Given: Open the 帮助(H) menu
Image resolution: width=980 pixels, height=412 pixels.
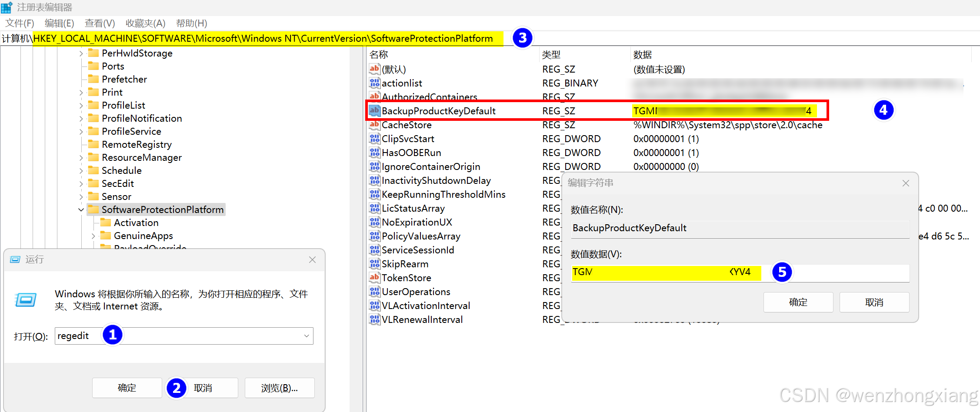Looking at the screenshot, I should tap(192, 23).
